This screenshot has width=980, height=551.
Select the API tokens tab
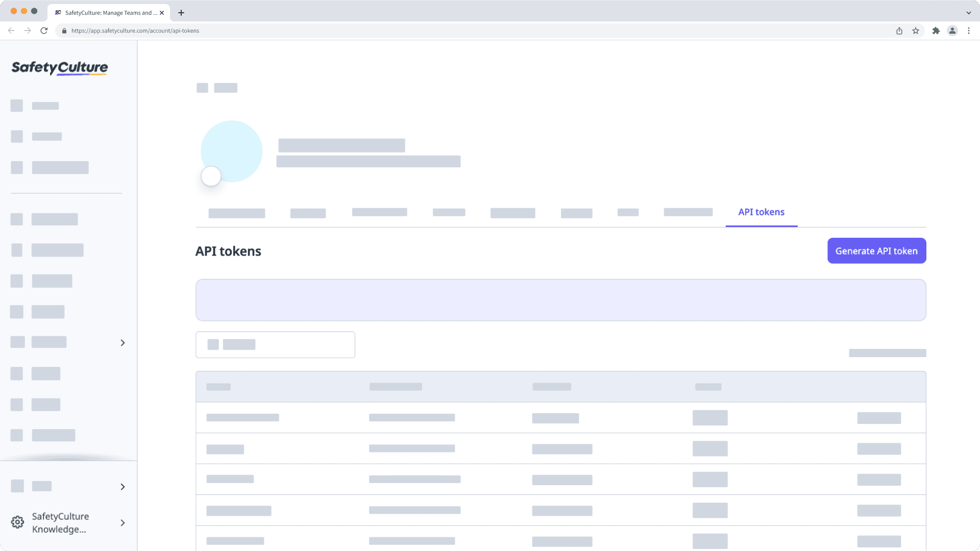click(x=761, y=212)
